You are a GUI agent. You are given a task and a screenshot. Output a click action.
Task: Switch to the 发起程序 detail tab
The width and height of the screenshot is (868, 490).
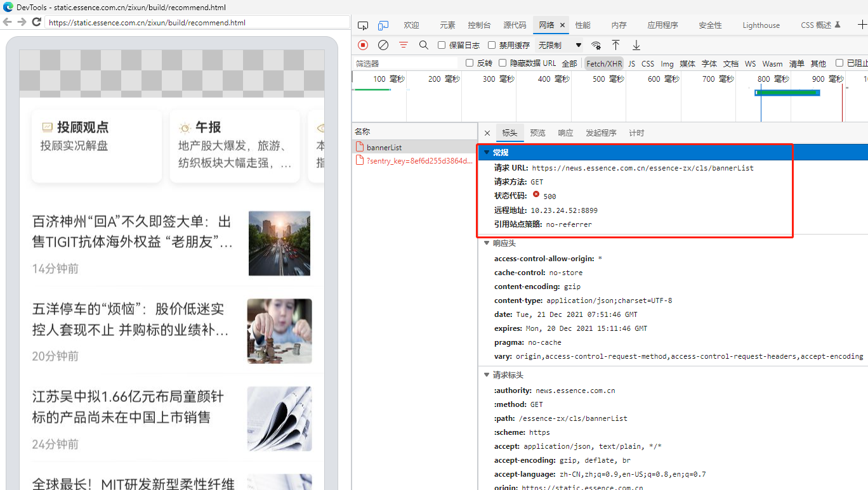(601, 133)
